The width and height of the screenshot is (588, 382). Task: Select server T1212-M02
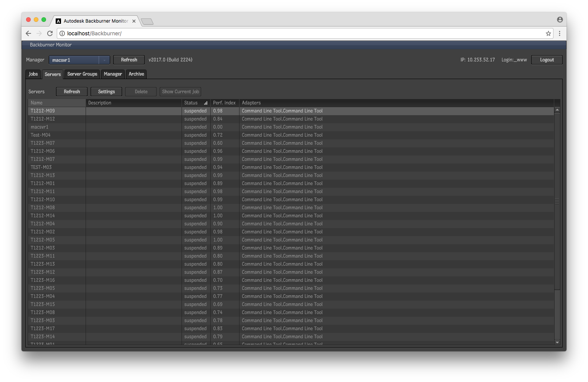point(291,232)
